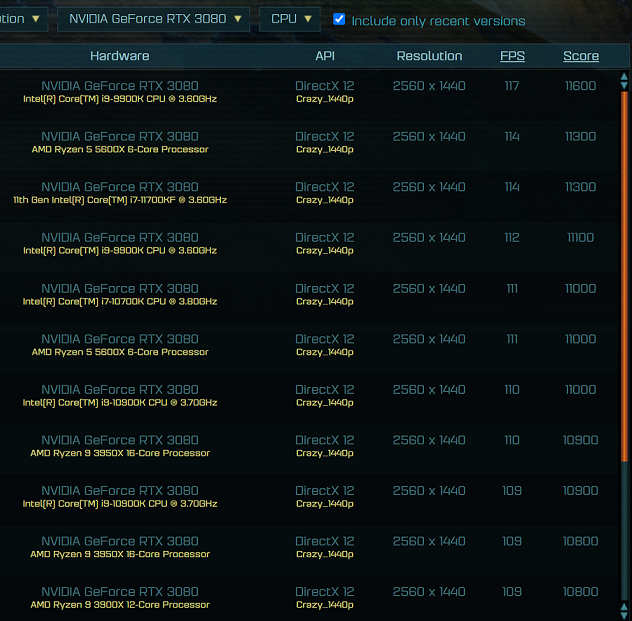
Task: Click the orange scrollbar thumb
Action: coord(624,276)
